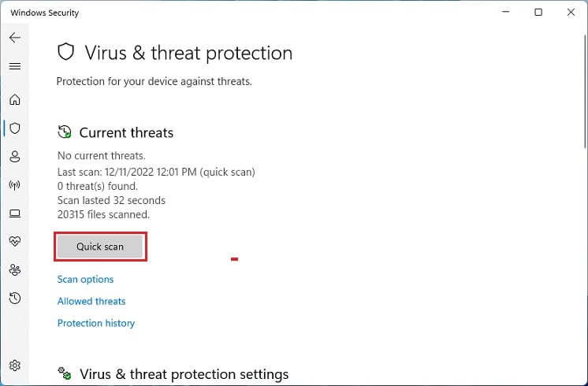Maximize the Windows Security window
The width and height of the screenshot is (588, 386).
(538, 13)
